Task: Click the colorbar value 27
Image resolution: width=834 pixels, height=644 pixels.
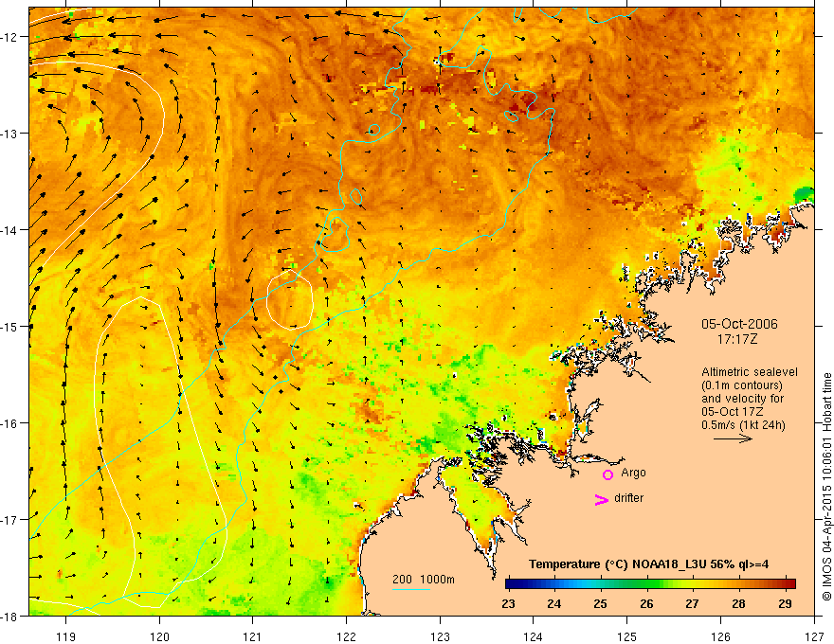Action: (692, 603)
